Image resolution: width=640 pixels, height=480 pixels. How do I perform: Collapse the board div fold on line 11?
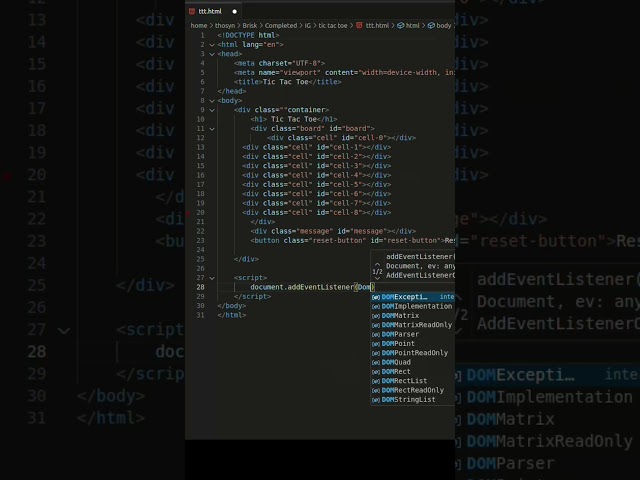click(x=212, y=129)
